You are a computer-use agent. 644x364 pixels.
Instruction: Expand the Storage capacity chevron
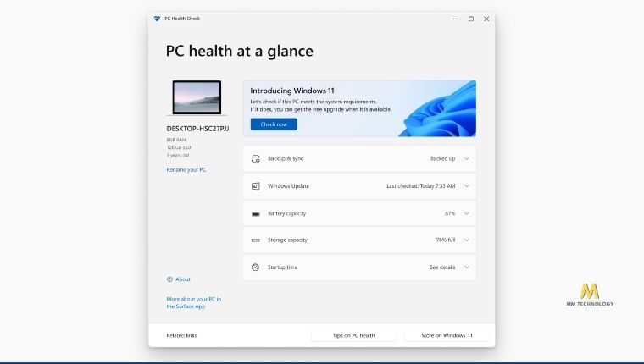[467, 240]
